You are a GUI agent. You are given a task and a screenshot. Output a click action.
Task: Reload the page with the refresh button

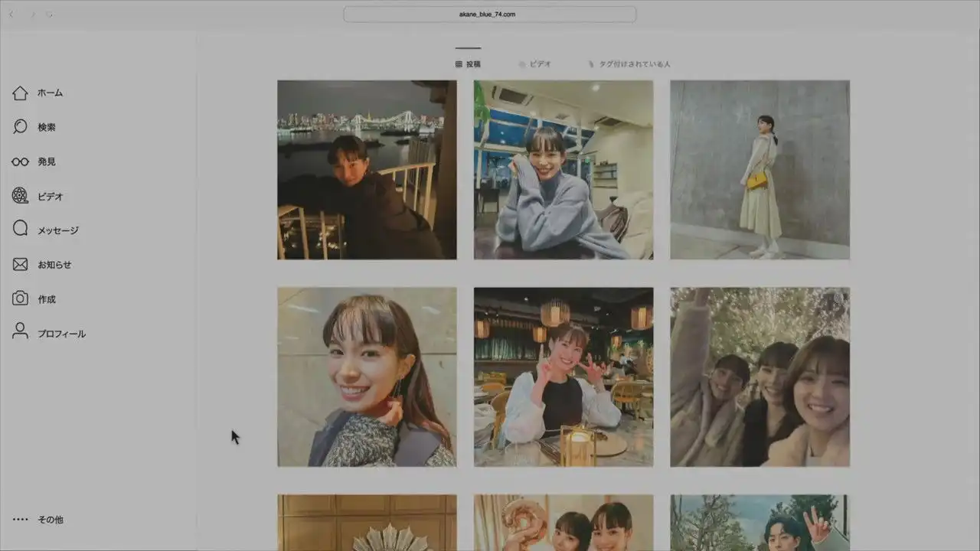click(50, 15)
